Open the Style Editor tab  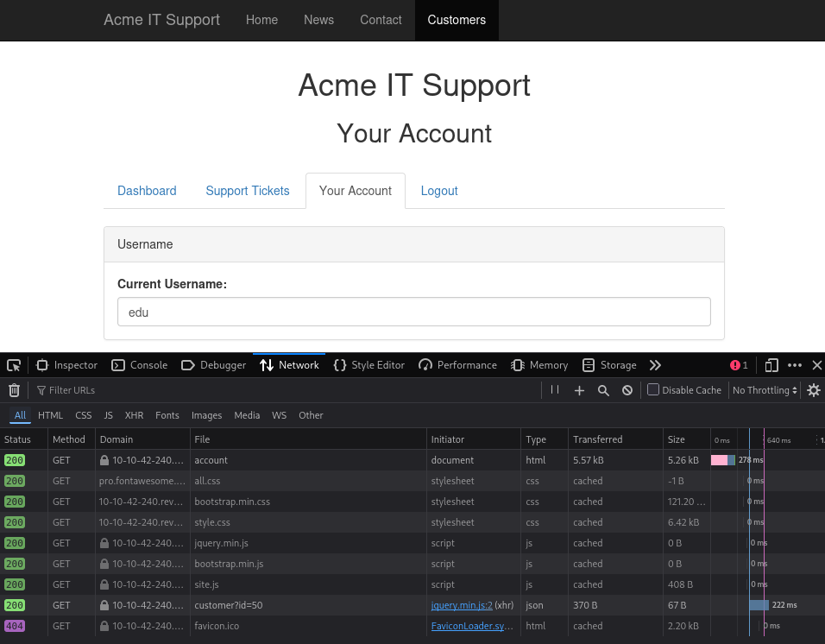click(368, 365)
